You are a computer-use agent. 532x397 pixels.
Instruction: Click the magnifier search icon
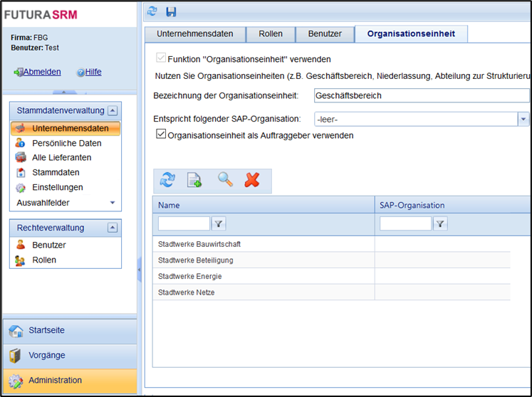click(225, 180)
